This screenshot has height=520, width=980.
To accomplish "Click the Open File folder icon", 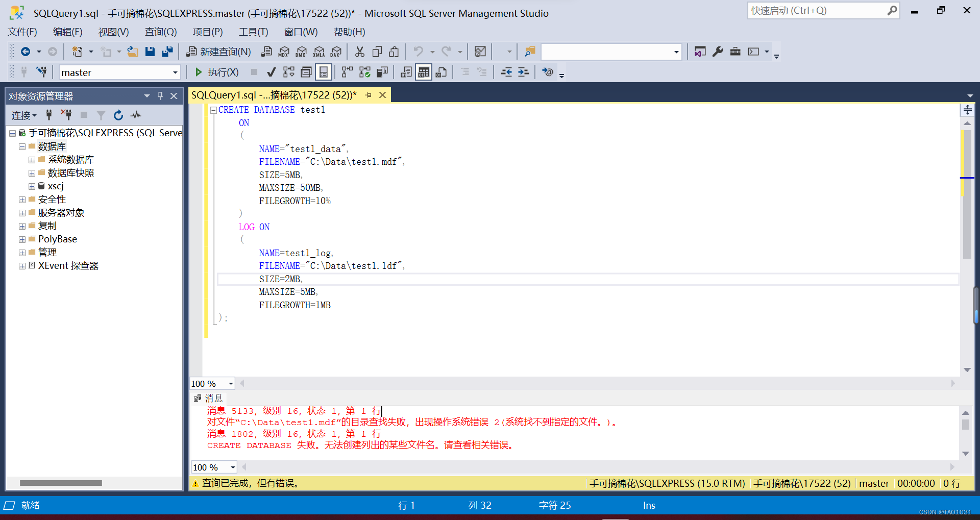I will [133, 52].
